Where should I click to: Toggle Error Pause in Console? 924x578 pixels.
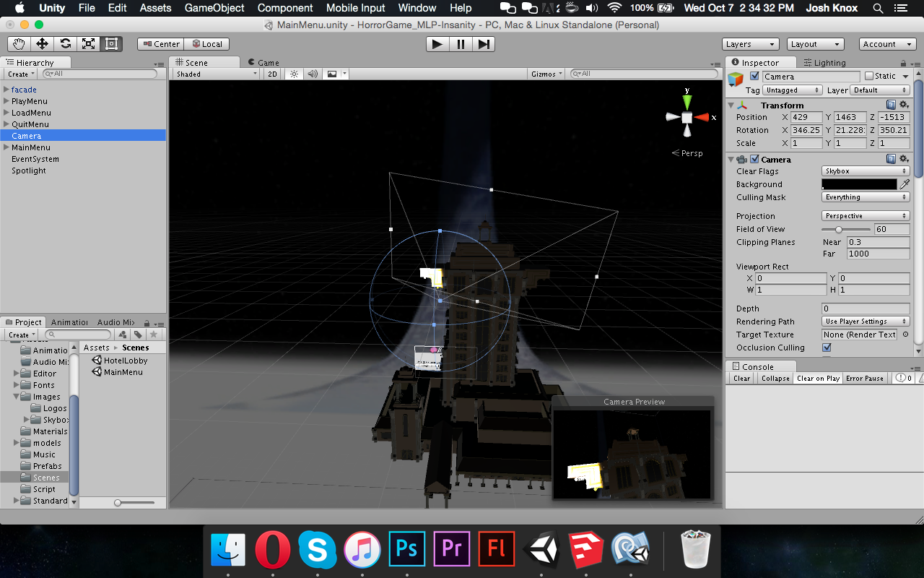pos(865,379)
